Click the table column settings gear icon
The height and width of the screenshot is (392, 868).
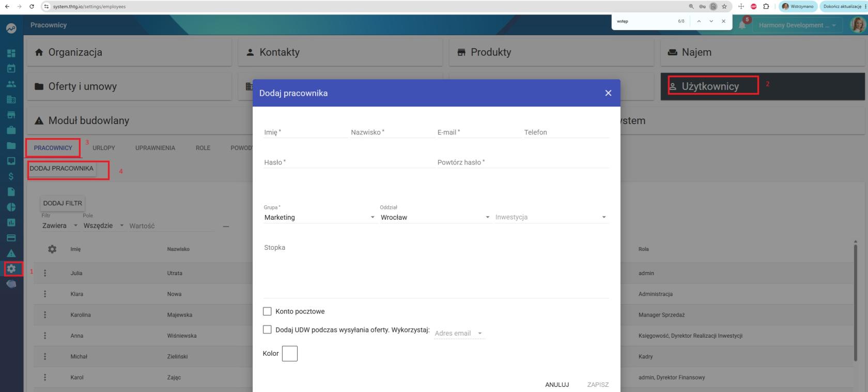(52, 249)
